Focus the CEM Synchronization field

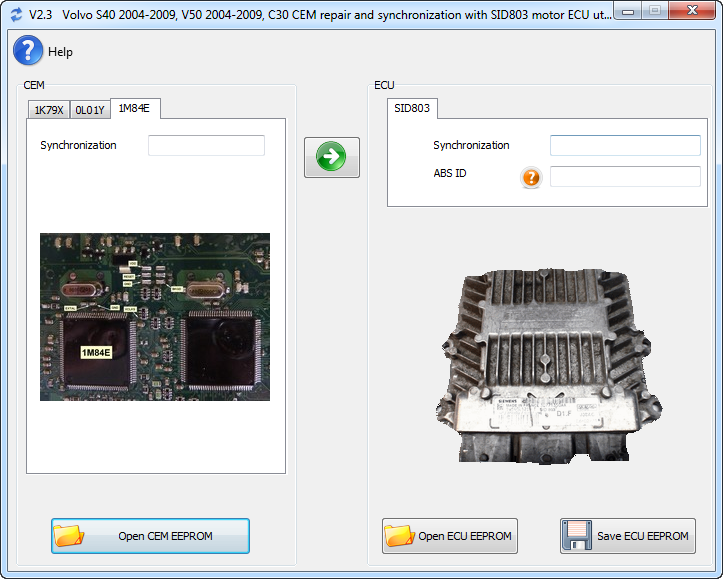click(206, 145)
